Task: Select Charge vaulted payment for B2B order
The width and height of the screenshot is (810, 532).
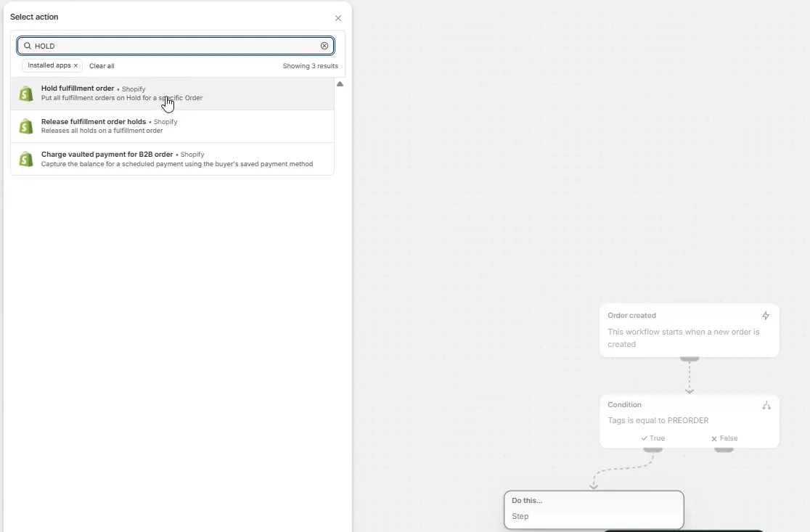Action: click(x=173, y=159)
